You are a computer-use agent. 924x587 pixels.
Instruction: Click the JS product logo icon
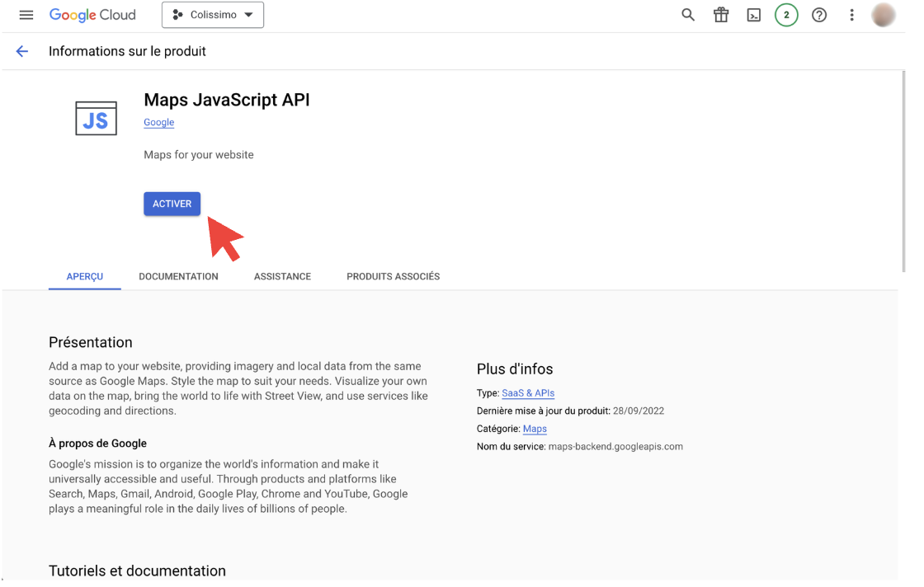[x=96, y=119]
